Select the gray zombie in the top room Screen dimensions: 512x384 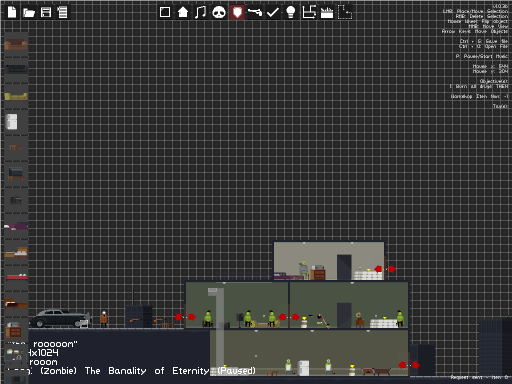pyautogui.click(x=303, y=270)
